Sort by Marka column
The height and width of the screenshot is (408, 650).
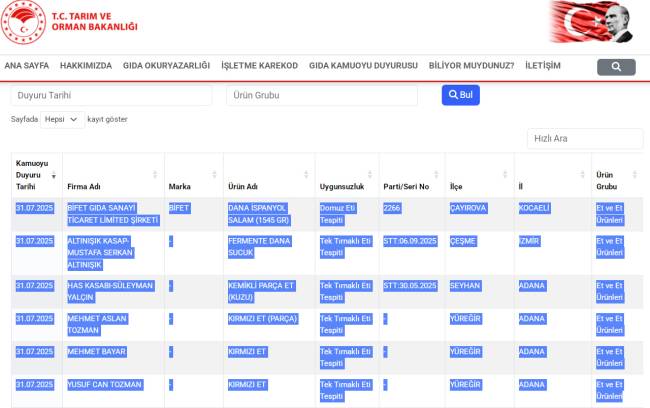tap(194, 175)
